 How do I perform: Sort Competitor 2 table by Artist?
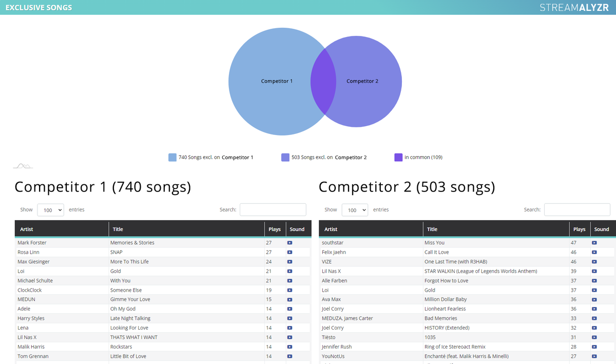371,229
